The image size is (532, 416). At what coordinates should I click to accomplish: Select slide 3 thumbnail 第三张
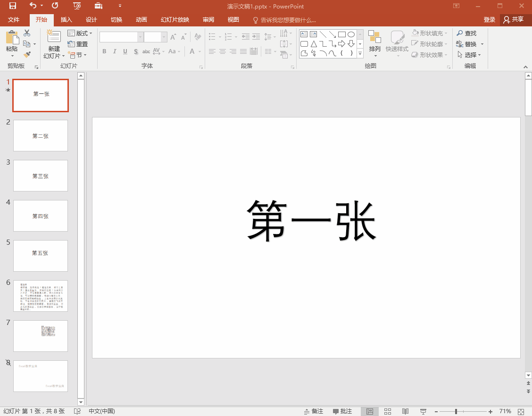coord(41,176)
